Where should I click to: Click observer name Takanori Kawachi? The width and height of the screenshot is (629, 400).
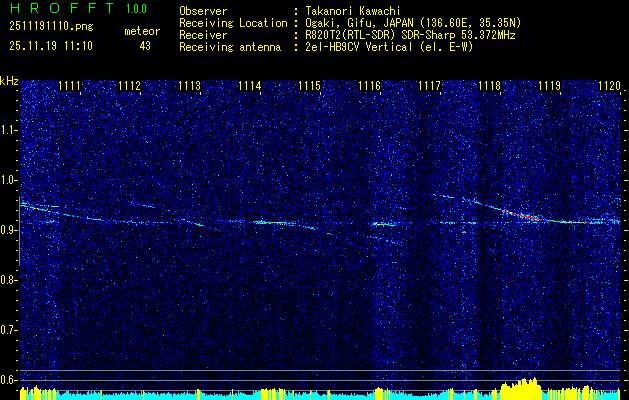(x=353, y=11)
